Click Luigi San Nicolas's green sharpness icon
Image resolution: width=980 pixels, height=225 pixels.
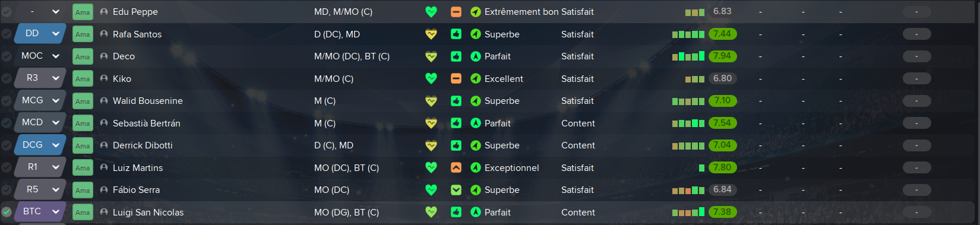(x=456, y=212)
